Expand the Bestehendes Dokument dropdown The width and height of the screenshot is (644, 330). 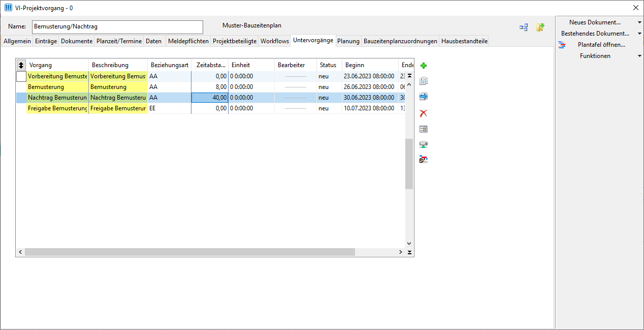coord(639,34)
